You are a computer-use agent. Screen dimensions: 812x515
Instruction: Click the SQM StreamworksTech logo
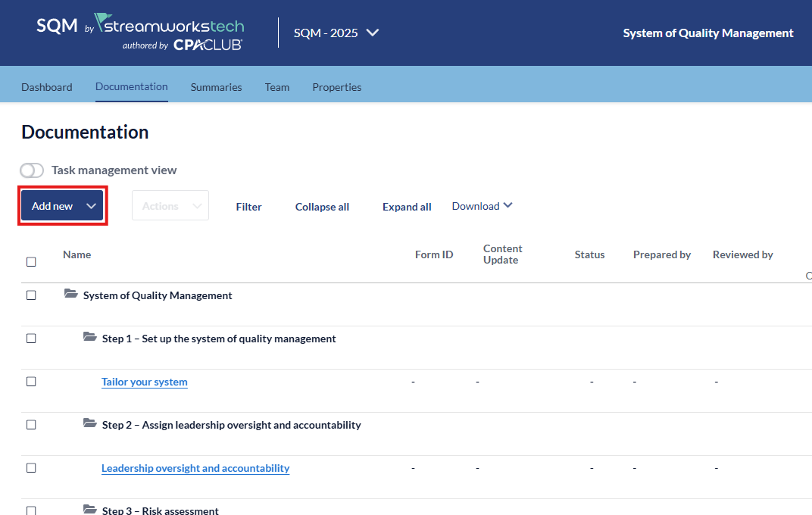[140, 32]
